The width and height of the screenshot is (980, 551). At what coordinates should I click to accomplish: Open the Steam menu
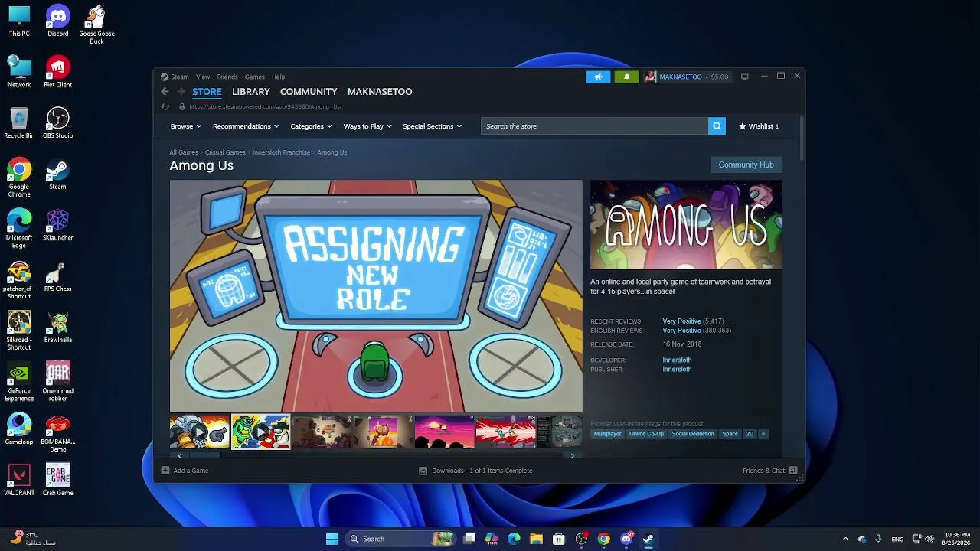(x=180, y=77)
